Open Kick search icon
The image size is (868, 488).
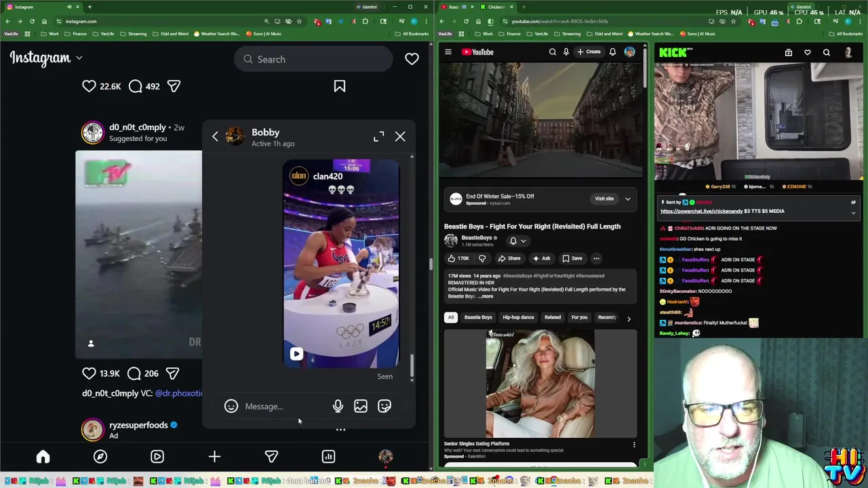coord(827,52)
